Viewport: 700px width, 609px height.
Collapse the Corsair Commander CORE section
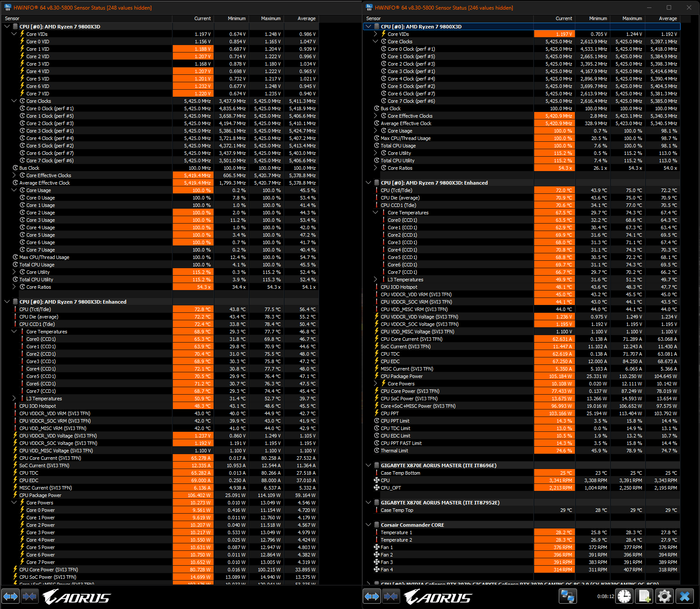click(x=368, y=525)
